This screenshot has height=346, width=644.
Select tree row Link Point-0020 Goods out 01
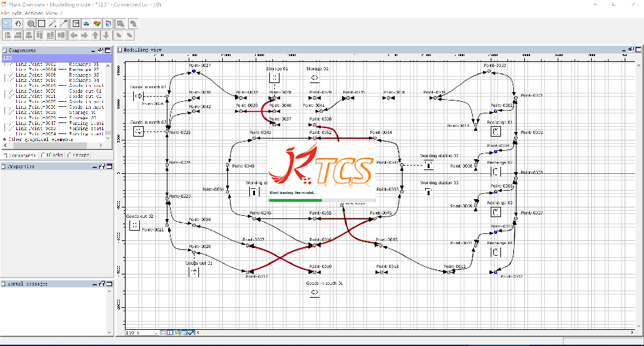[x=59, y=91]
